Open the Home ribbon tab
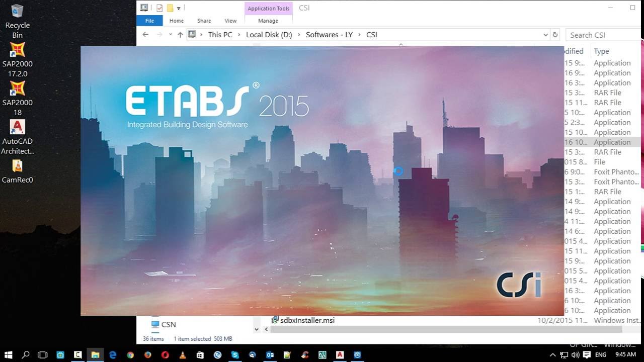Viewport: 644px width, 362px height. [x=177, y=21]
